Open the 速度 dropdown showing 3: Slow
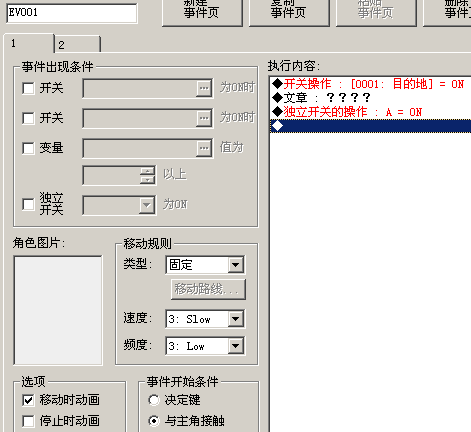The image size is (471, 432). (x=236, y=319)
